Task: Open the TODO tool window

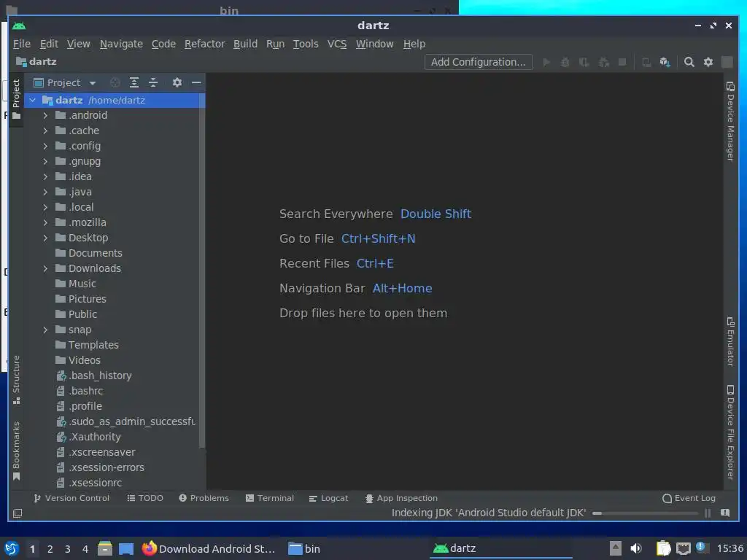Action: point(145,498)
